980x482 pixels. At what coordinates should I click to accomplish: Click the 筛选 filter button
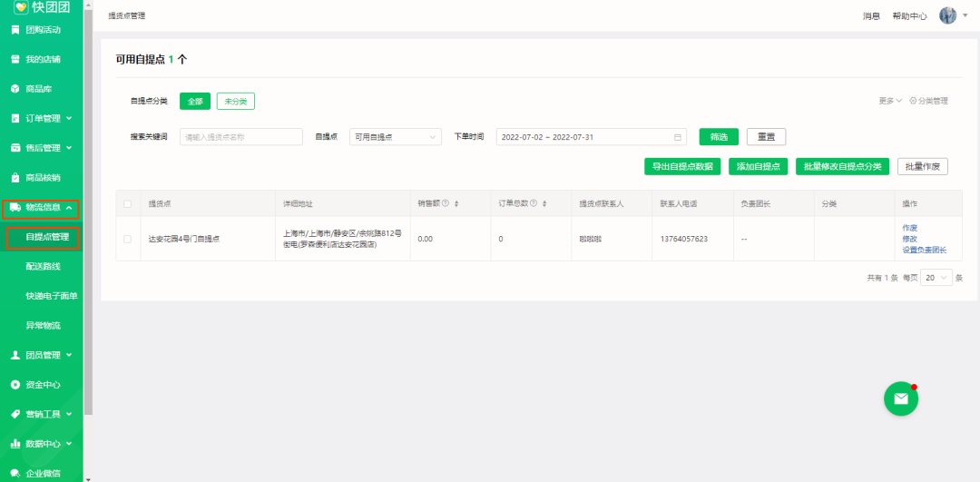719,137
